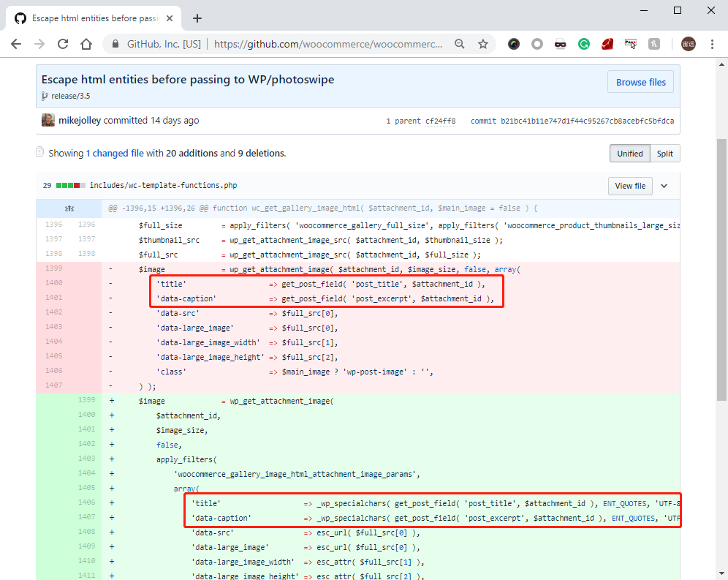
Task: Click the browser forward arrow
Action: pos(39,44)
